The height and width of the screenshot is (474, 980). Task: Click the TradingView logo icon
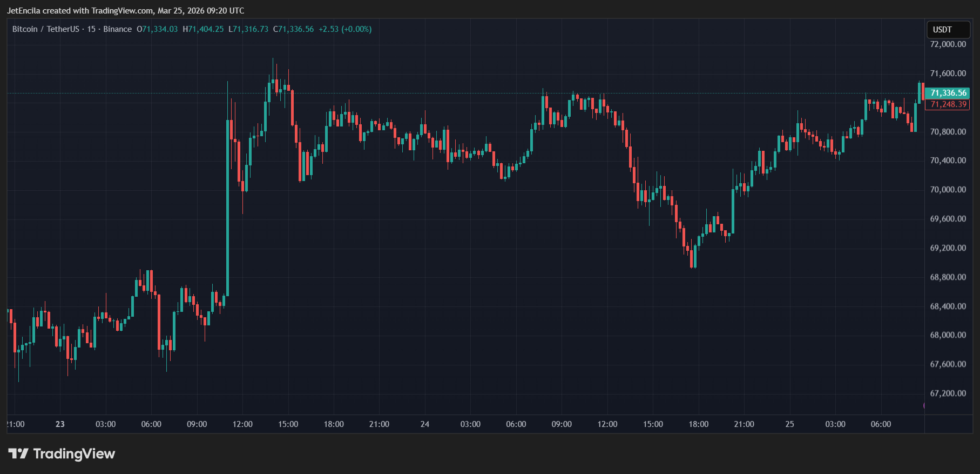coord(18,453)
